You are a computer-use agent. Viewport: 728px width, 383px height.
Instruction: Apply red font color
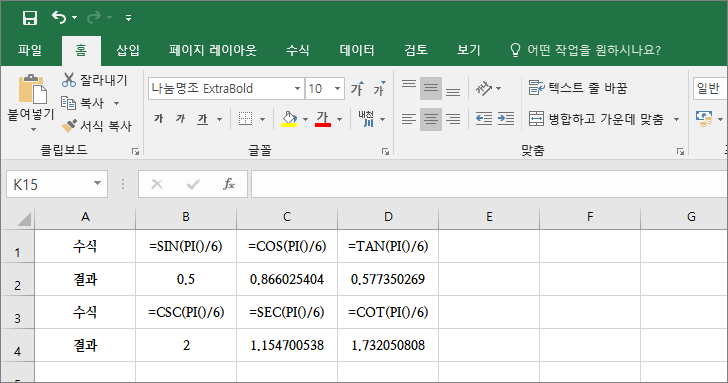coord(323,119)
